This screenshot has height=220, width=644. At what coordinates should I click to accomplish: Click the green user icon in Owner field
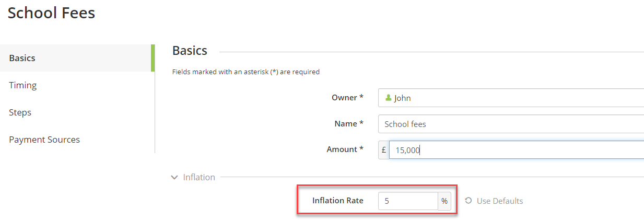[x=388, y=98]
